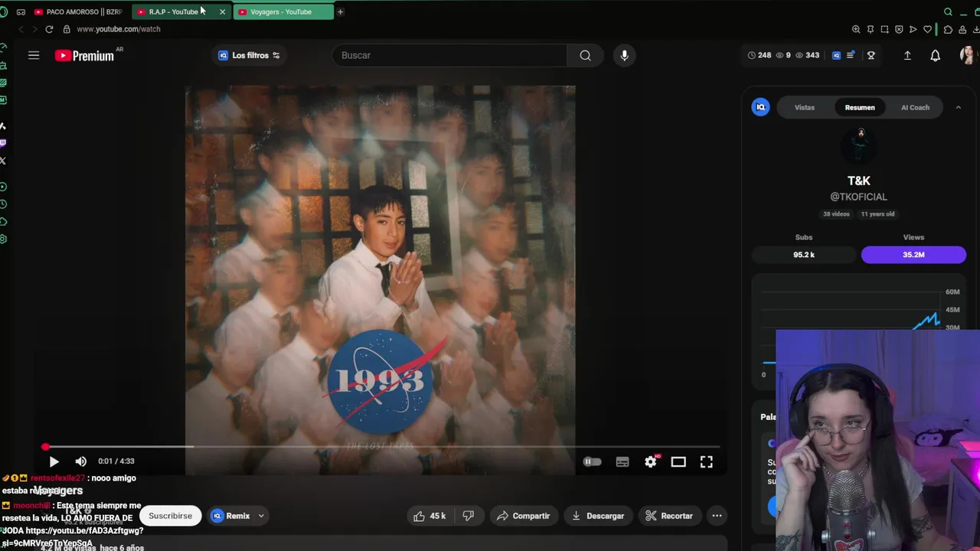The width and height of the screenshot is (980, 551).
Task: Open the trophy icon in header
Action: click(x=871, y=55)
